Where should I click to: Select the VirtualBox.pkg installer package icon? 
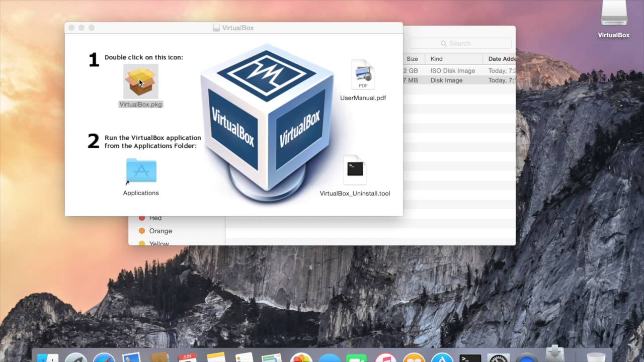[x=141, y=82]
